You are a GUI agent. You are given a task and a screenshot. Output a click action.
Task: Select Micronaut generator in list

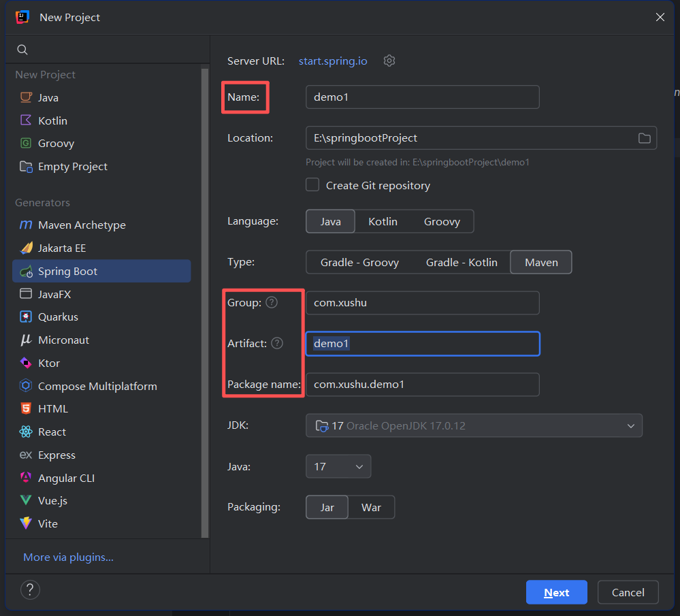tap(101, 340)
